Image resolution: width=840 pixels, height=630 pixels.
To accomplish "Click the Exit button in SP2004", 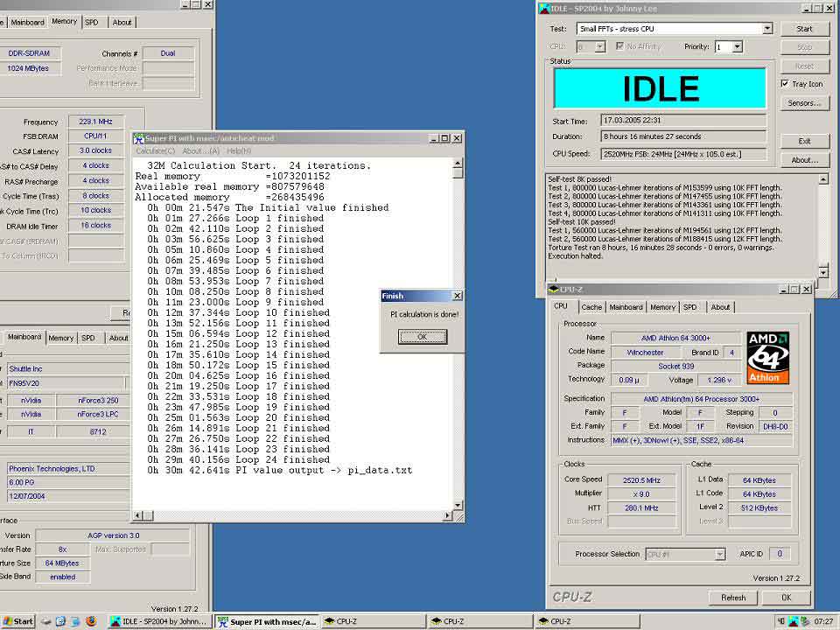I will (804, 141).
